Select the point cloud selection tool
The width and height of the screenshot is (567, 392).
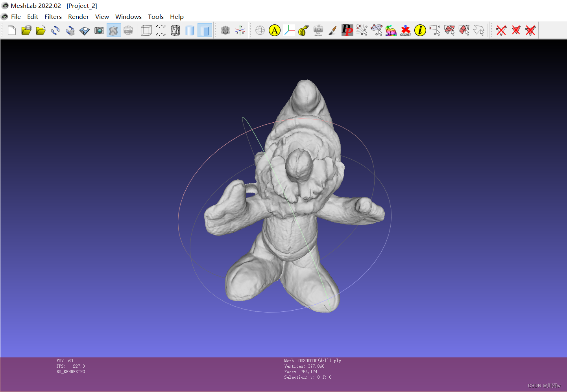[x=362, y=30]
